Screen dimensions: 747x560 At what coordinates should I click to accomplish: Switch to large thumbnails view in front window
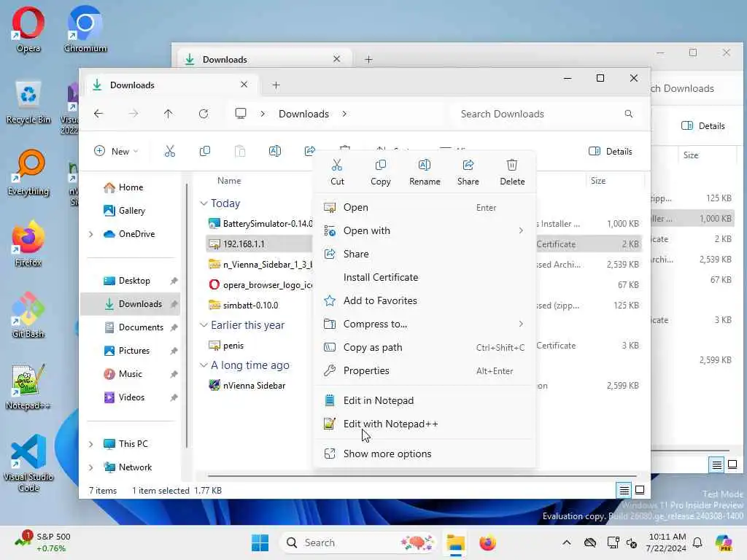point(640,489)
